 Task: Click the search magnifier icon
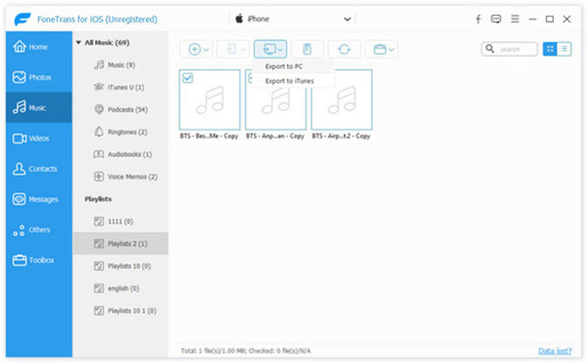(490, 49)
